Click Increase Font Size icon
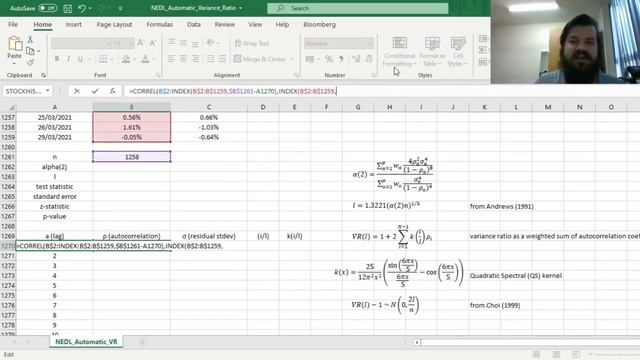 pyautogui.click(x=141, y=43)
